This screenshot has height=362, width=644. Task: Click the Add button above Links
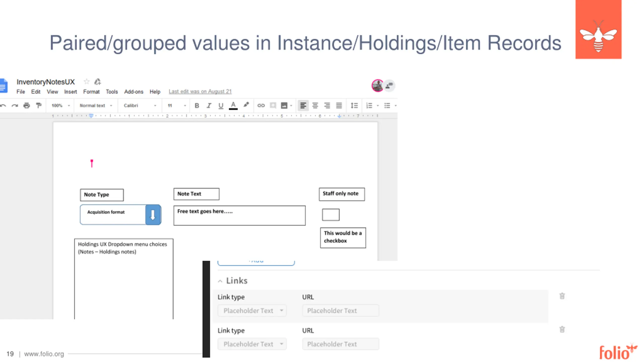coord(256,263)
